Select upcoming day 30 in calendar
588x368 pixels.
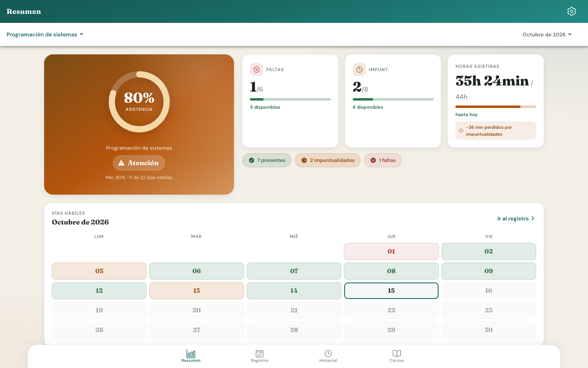[x=489, y=330]
